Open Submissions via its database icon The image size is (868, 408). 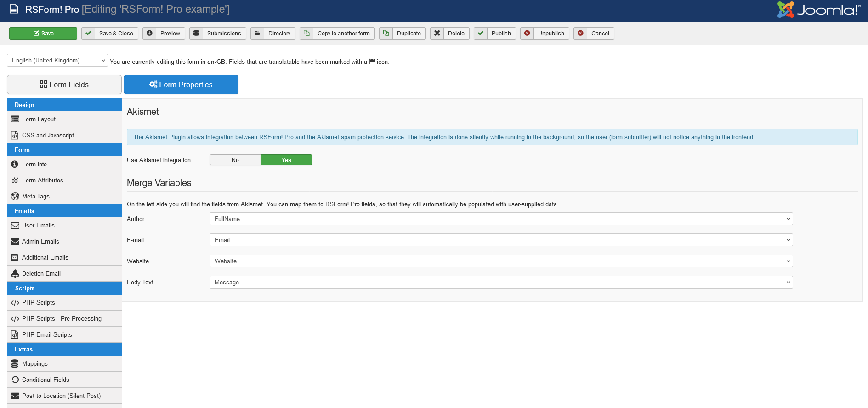click(x=196, y=34)
